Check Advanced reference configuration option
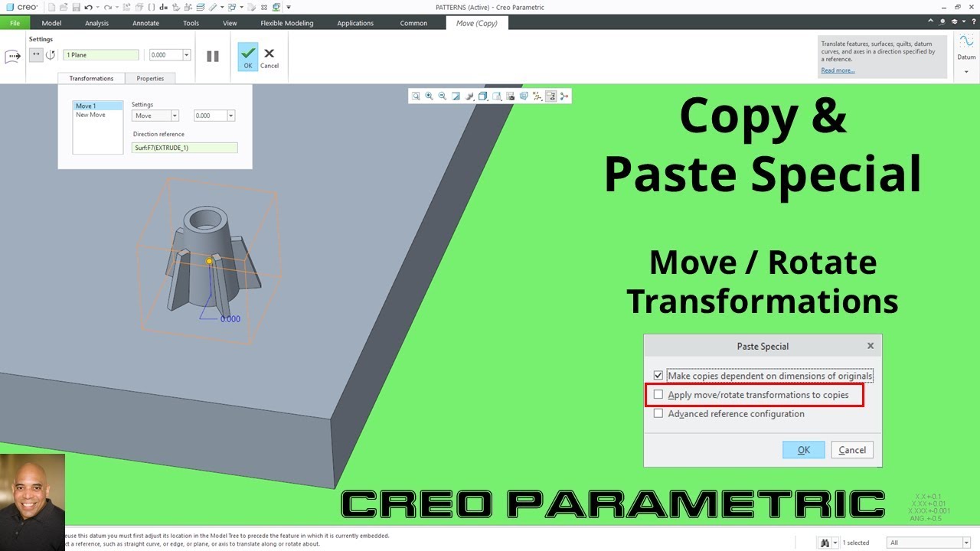Viewport: 980px width, 551px height. point(658,413)
